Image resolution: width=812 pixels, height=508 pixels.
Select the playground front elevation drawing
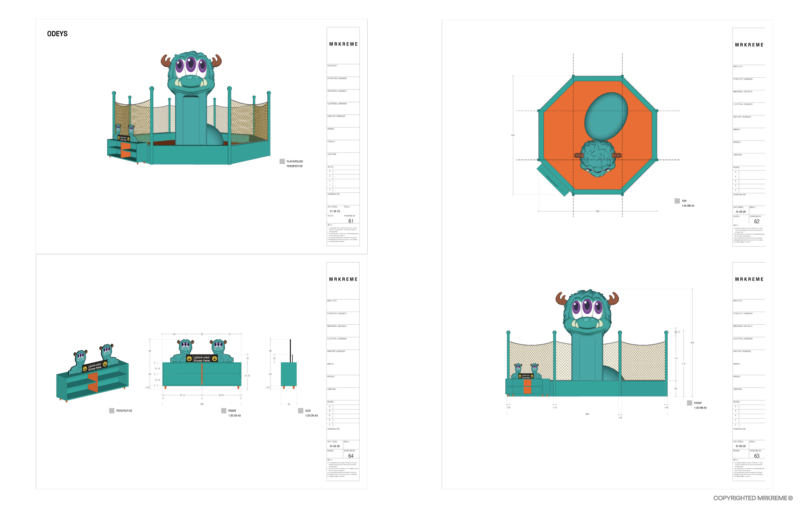[x=587, y=343]
